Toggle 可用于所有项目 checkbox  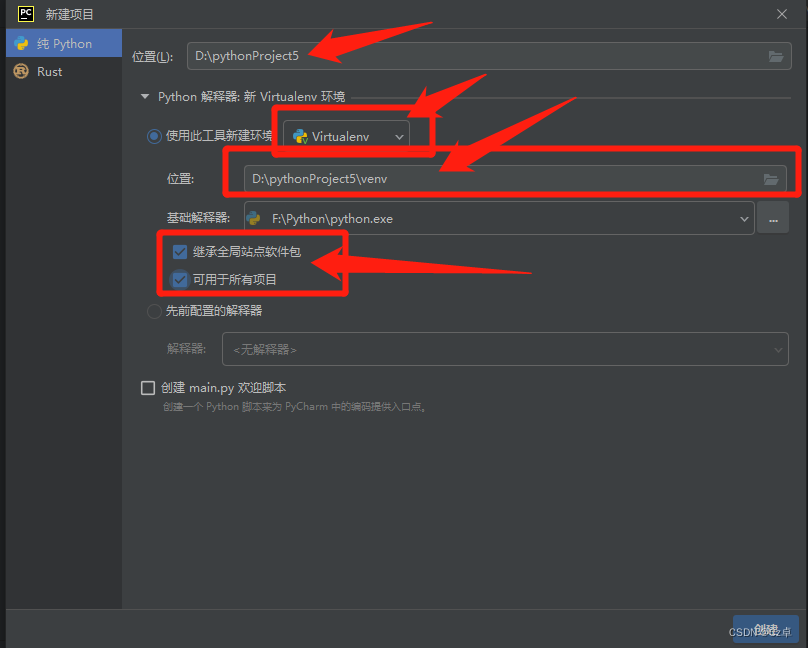179,280
